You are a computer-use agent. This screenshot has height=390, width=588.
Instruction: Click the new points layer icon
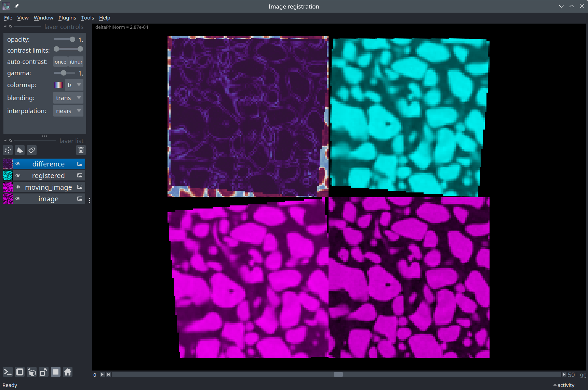[x=8, y=150]
